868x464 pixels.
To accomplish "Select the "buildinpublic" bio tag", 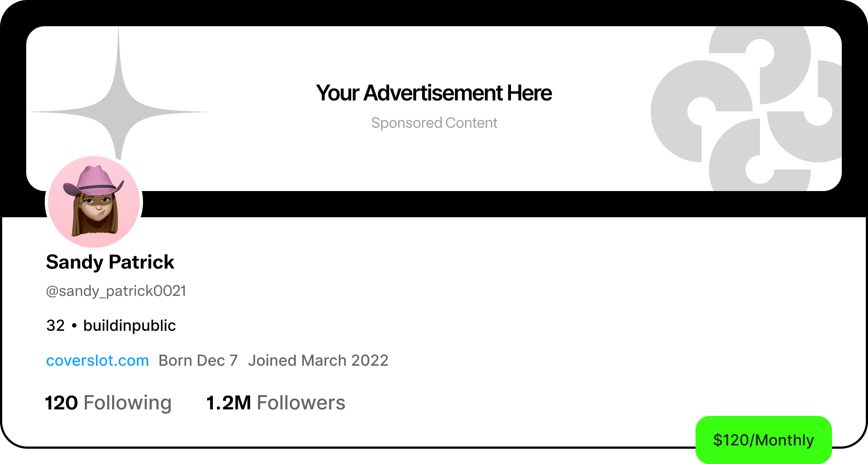I will 129,326.
